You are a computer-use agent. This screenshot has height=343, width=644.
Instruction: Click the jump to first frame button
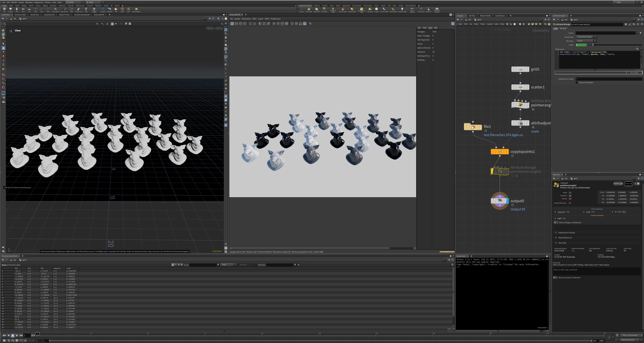click(4, 335)
